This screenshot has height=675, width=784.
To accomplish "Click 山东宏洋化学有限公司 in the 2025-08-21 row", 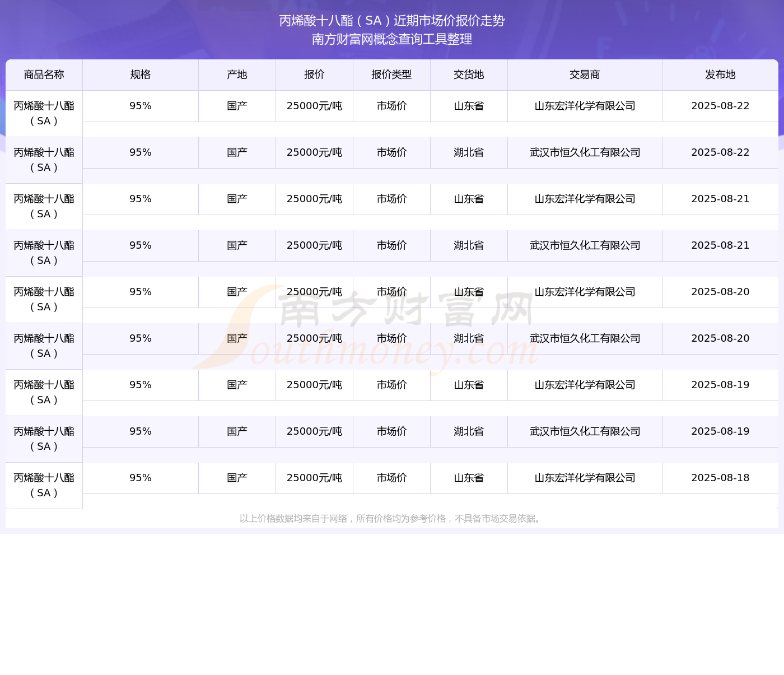I will pyautogui.click(x=585, y=199).
